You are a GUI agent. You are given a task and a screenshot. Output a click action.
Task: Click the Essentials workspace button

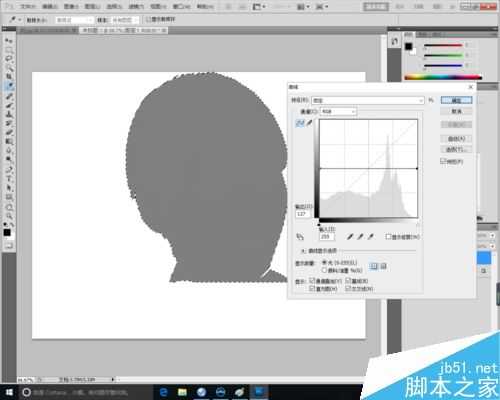pos(376,7)
